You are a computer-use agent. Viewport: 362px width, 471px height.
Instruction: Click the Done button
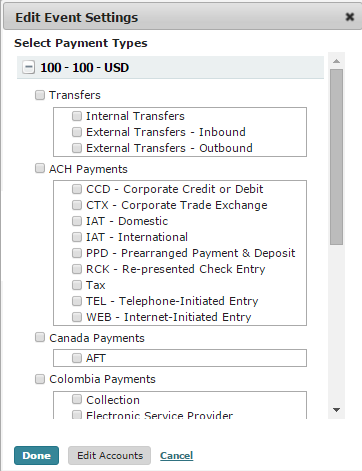[x=36, y=455]
